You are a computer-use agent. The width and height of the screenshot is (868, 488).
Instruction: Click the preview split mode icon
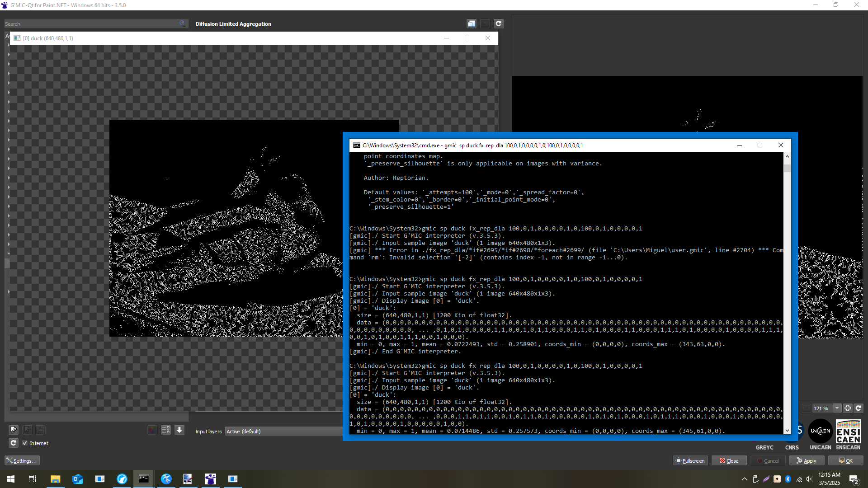471,24
